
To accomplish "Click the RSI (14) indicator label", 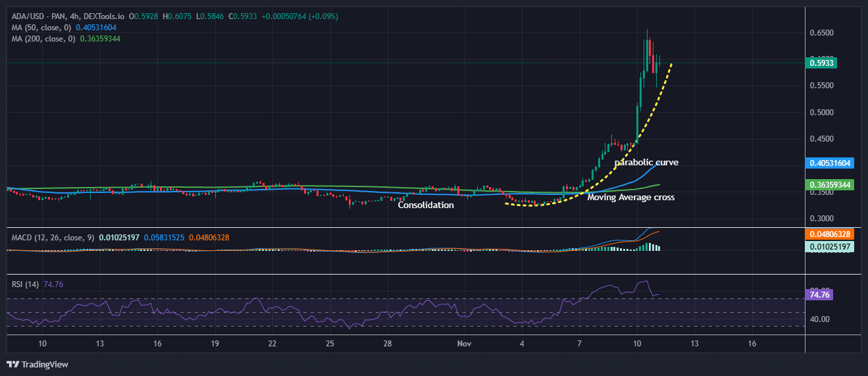I will tap(25, 284).
